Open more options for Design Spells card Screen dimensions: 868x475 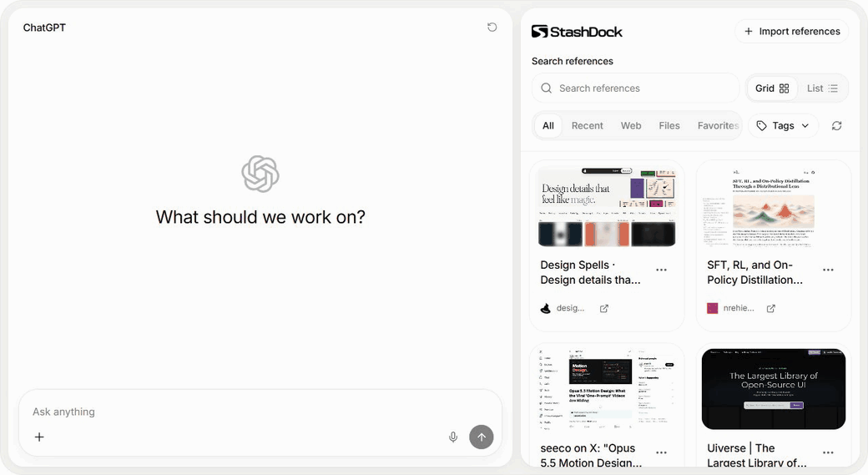pyautogui.click(x=661, y=270)
